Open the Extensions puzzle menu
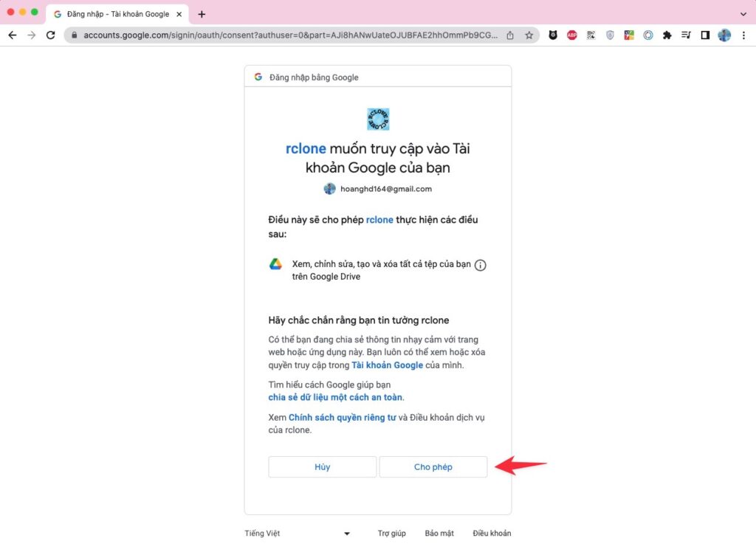 [667, 35]
